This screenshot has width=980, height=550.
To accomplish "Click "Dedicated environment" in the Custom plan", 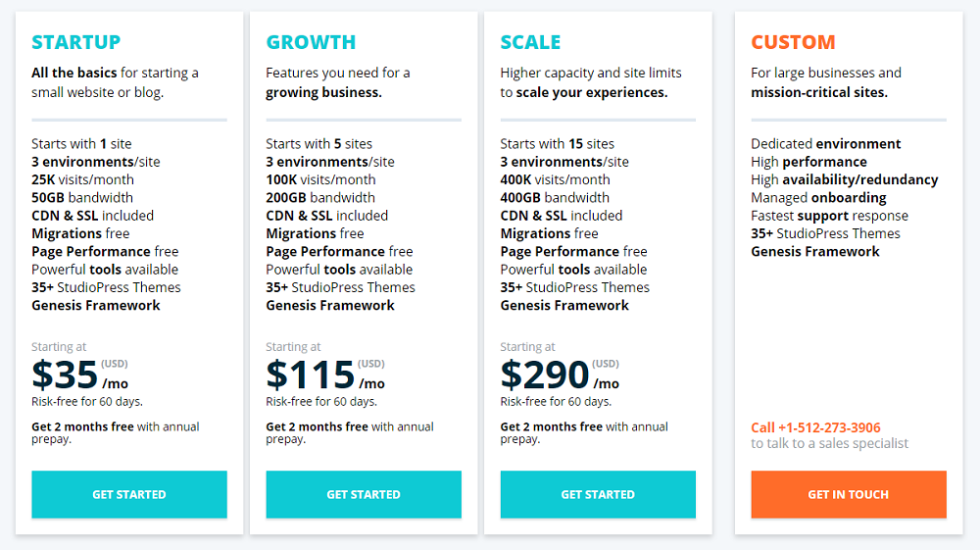I will pos(811,144).
